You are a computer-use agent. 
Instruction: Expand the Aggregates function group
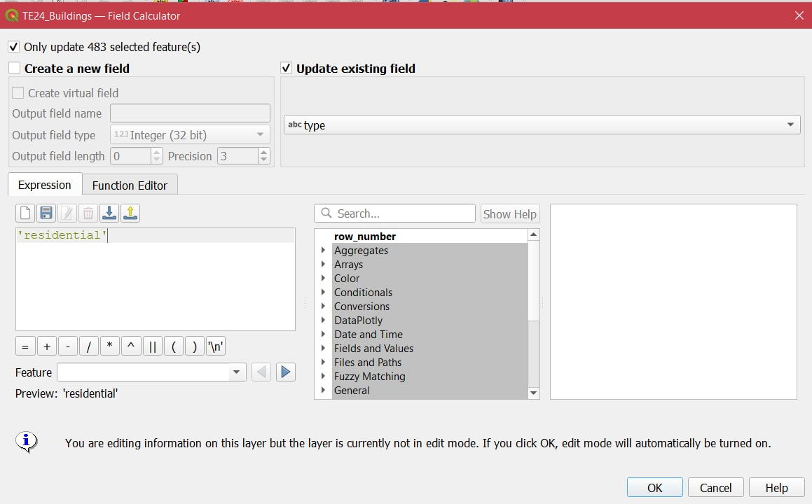[323, 251]
